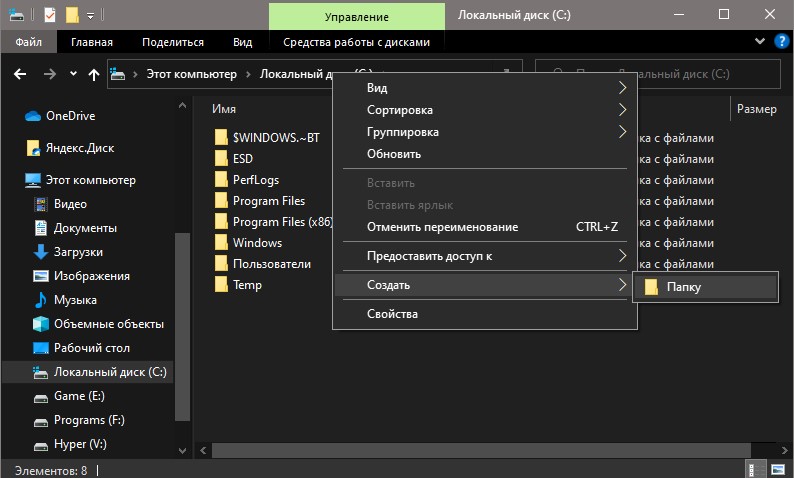Click the Видео film icon
Viewport: 794px width, 478px height.
(41, 204)
